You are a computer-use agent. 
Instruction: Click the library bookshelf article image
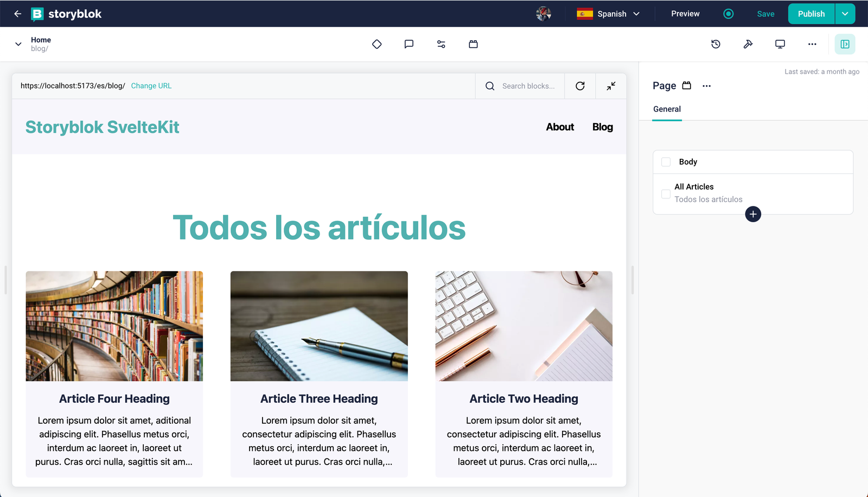click(114, 326)
